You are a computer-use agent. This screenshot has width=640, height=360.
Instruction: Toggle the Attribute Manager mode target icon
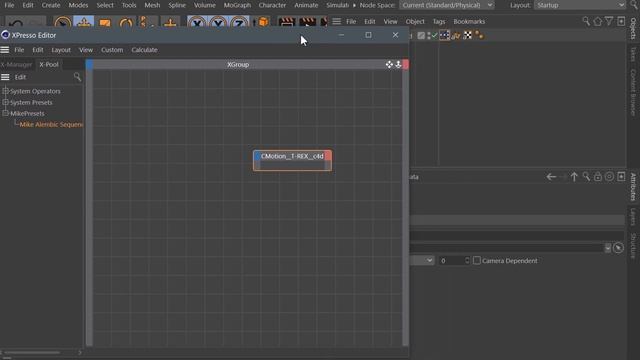(x=609, y=177)
